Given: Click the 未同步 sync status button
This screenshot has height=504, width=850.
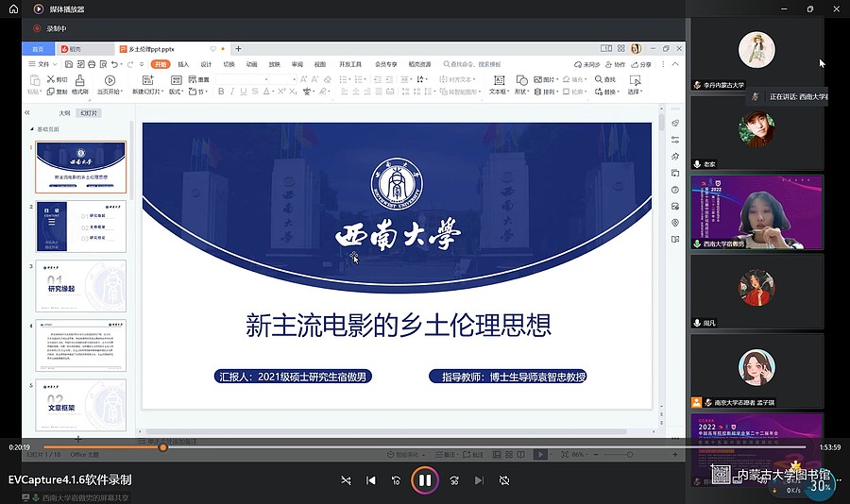Looking at the screenshot, I should point(587,64).
